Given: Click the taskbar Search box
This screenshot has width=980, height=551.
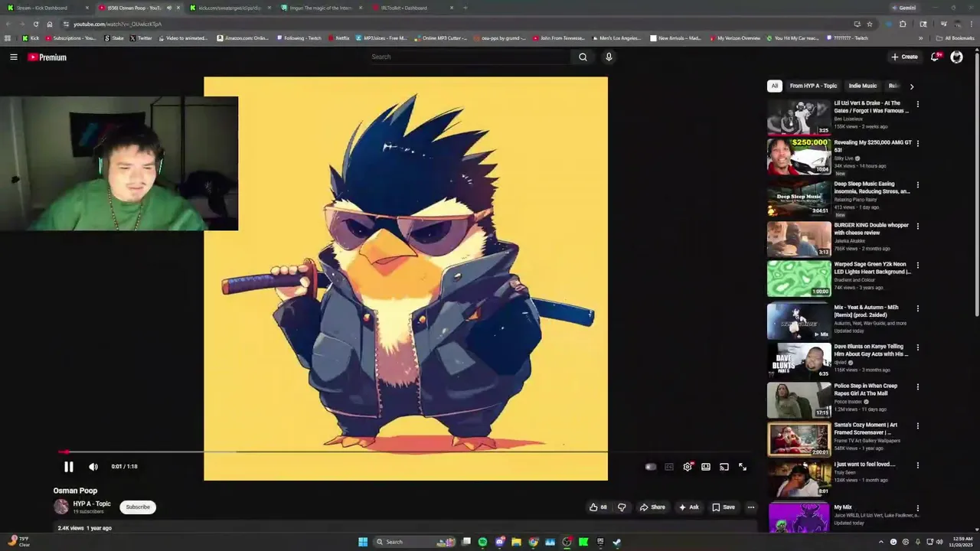Looking at the screenshot, I should tap(416, 542).
